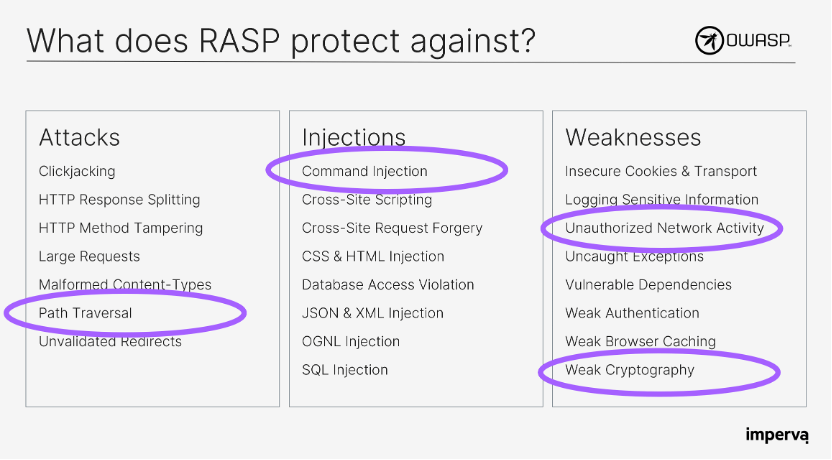
Task: Select HTTP Response Splitting text
Action: [119, 200]
